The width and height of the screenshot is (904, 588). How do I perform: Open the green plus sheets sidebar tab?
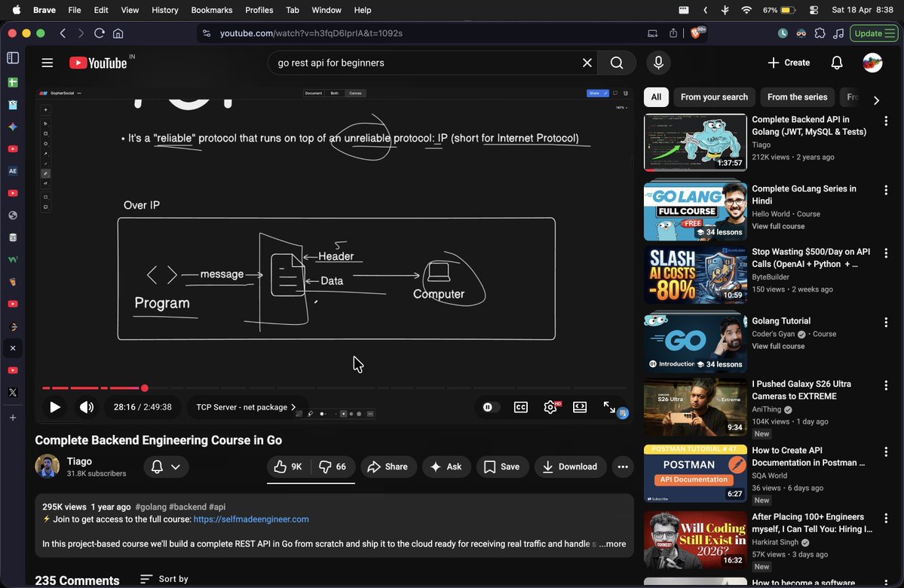(13, 82)
